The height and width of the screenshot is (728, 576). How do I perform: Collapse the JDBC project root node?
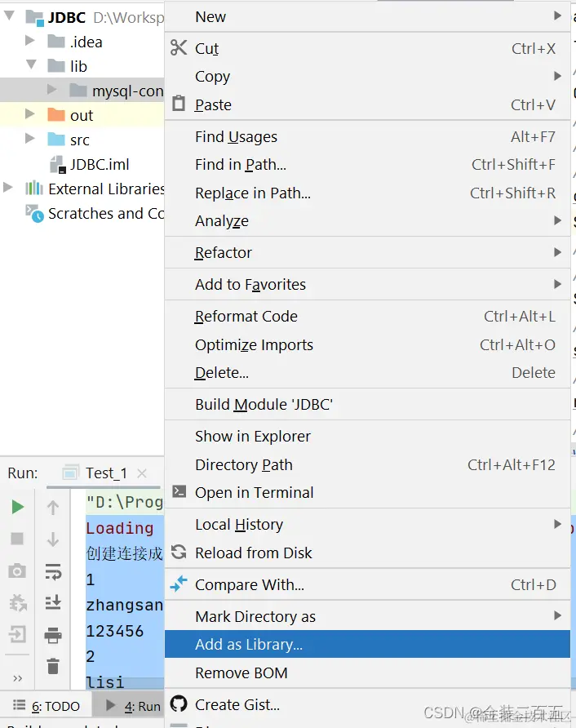9,16
